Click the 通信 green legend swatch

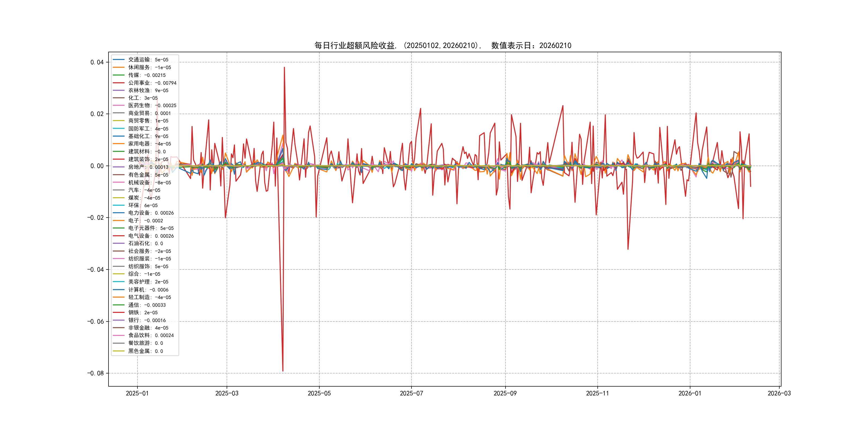coord(119,305)
